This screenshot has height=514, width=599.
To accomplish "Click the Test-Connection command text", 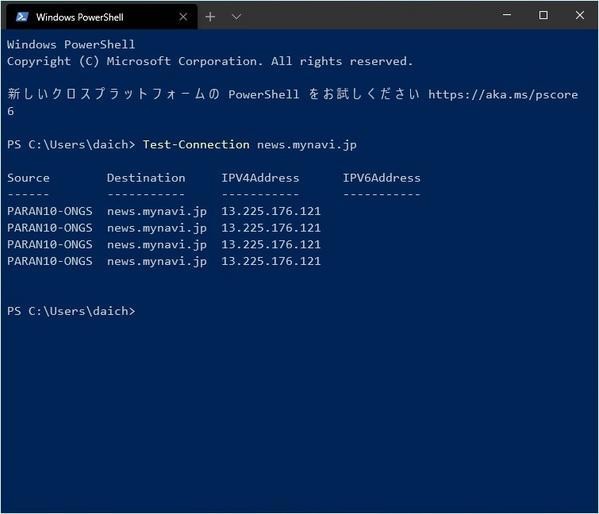I will (x=196, y=144).
